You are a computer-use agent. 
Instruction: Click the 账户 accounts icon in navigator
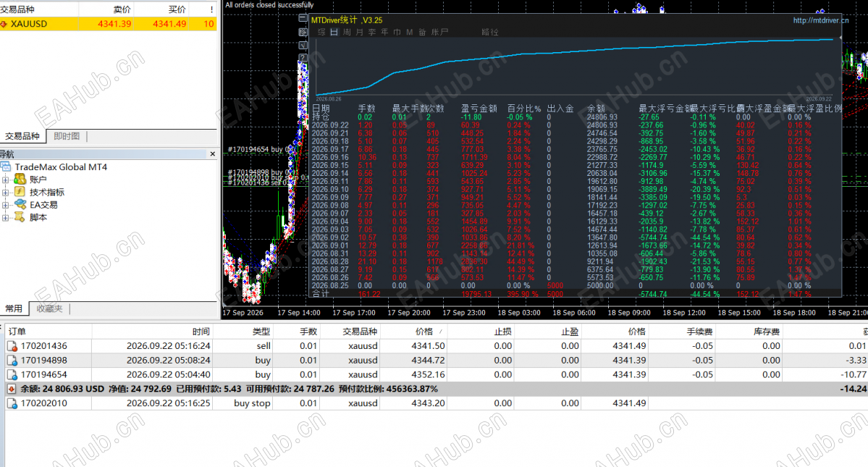(x=20, y=180)
